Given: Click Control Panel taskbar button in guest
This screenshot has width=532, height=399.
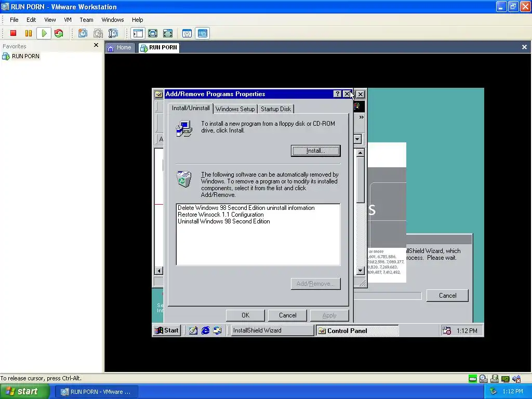Looking at the screenshot, I should 357,330.
